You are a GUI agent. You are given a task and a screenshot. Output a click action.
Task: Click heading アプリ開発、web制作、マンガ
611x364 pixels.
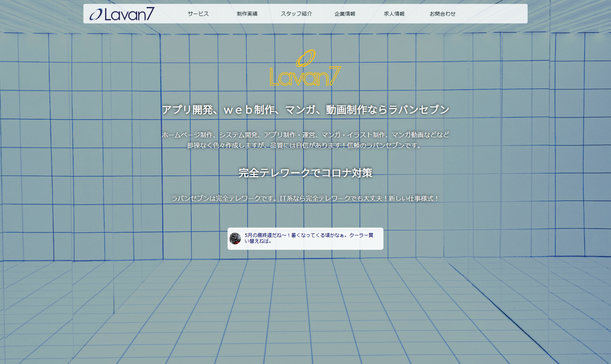pos(305,110)
